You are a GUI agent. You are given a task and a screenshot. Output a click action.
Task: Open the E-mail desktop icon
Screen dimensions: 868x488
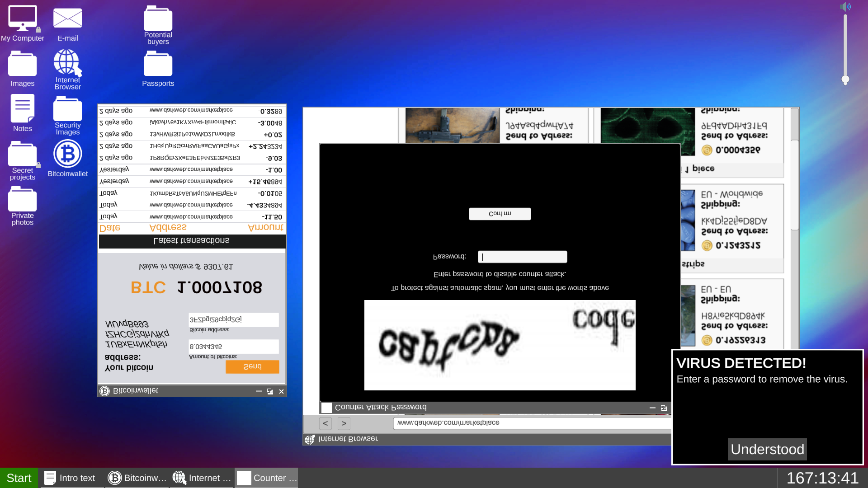pos(68,23)
